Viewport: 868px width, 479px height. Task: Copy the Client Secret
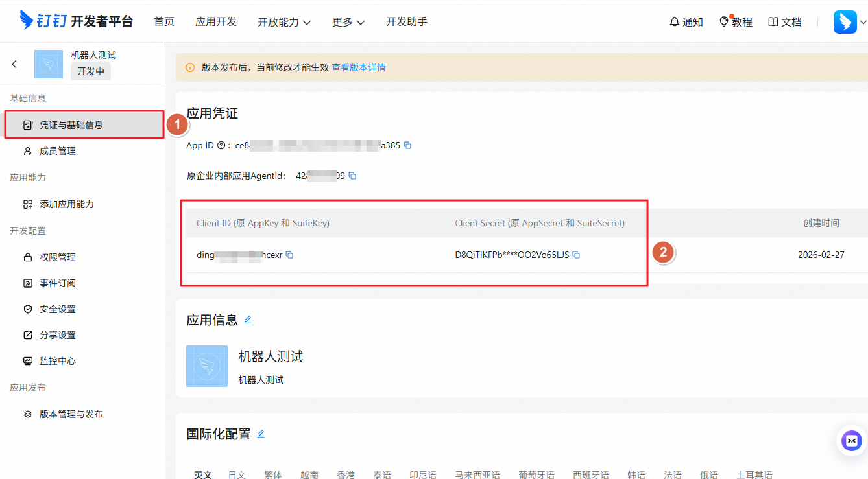[576, 255]
